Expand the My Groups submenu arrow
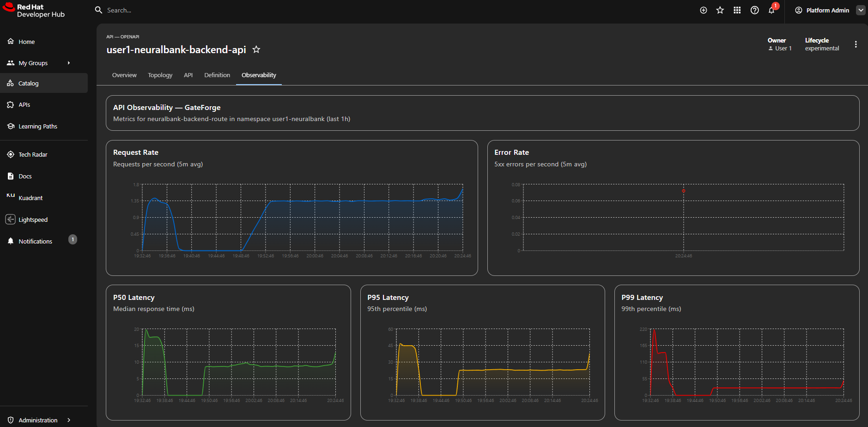868x427 pixels. coord(69,63)
